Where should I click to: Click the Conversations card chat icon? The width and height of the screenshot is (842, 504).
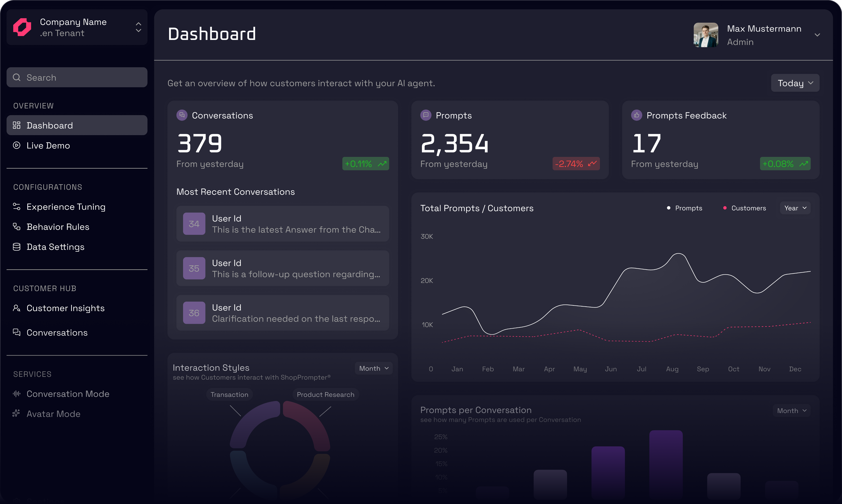coord(182,115)
